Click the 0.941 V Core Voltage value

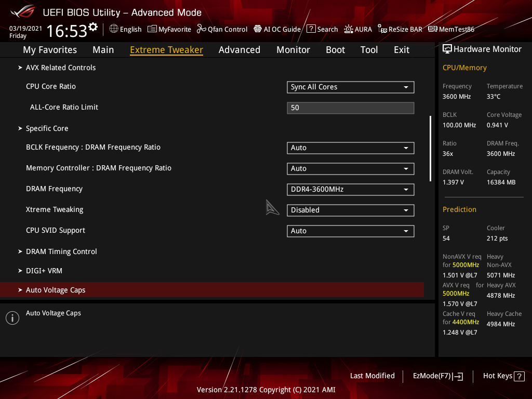(x=497, y=125)
